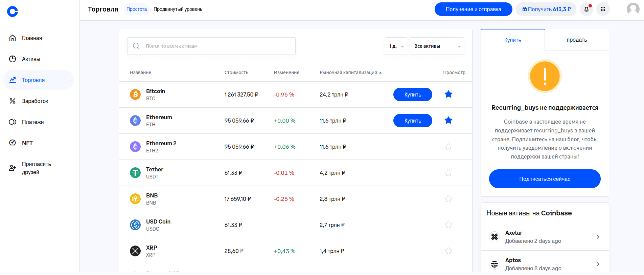This screenshot has width=644, height=275.
Task: Star BNB for the watchlist
Action: (x=448, y=199)
